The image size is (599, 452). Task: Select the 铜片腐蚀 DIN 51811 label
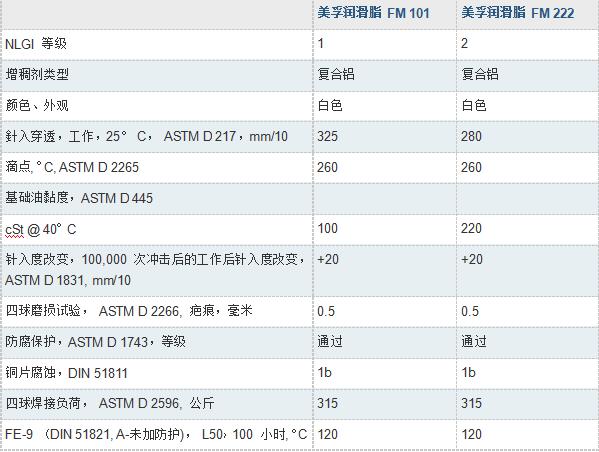(x=66, y=373)
